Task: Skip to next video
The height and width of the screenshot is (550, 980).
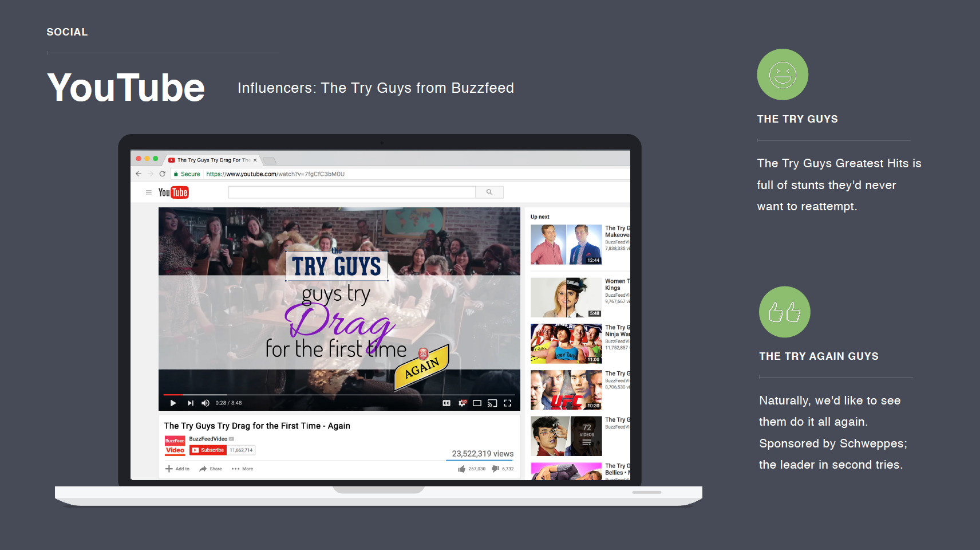Action: [191, 403]
